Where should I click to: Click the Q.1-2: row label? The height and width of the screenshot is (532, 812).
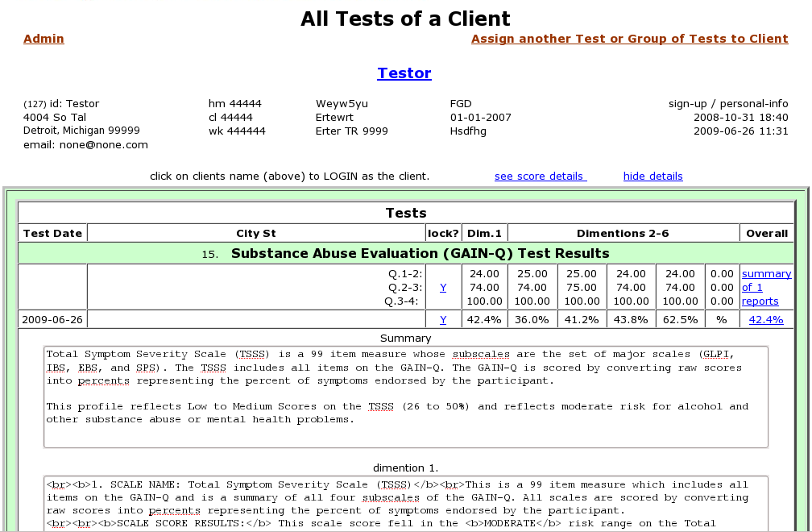pos(405,273)
